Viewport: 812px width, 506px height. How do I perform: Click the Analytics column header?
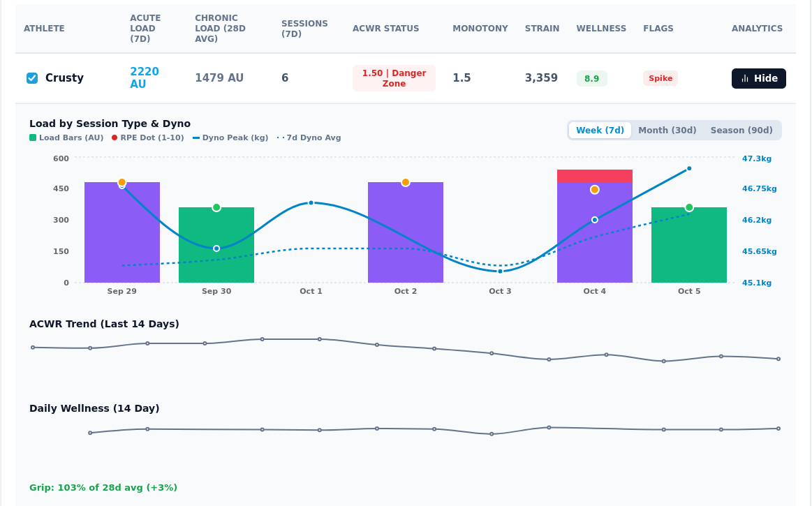click(x=757, y=29)
